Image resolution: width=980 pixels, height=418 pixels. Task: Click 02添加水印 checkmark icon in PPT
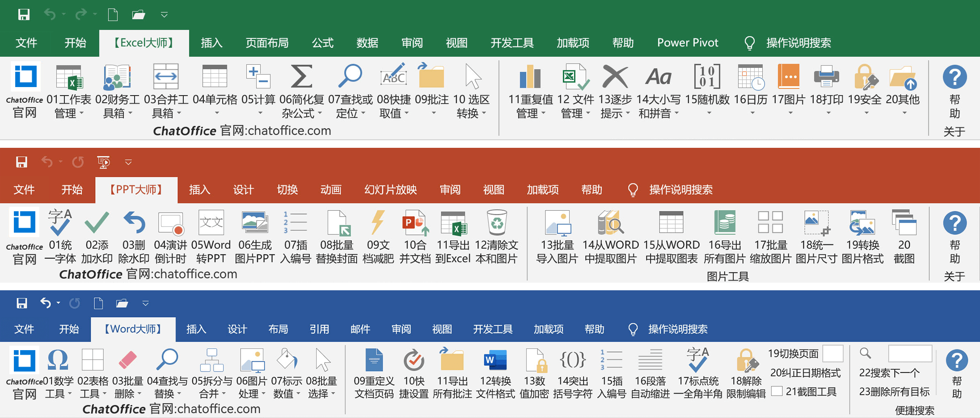[x=97, y=222]
